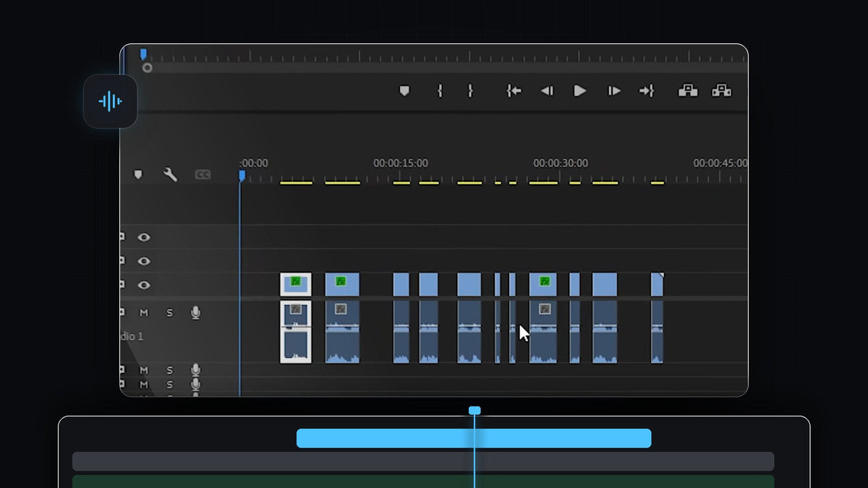Click the green fx badge on the second video clip

341,281
